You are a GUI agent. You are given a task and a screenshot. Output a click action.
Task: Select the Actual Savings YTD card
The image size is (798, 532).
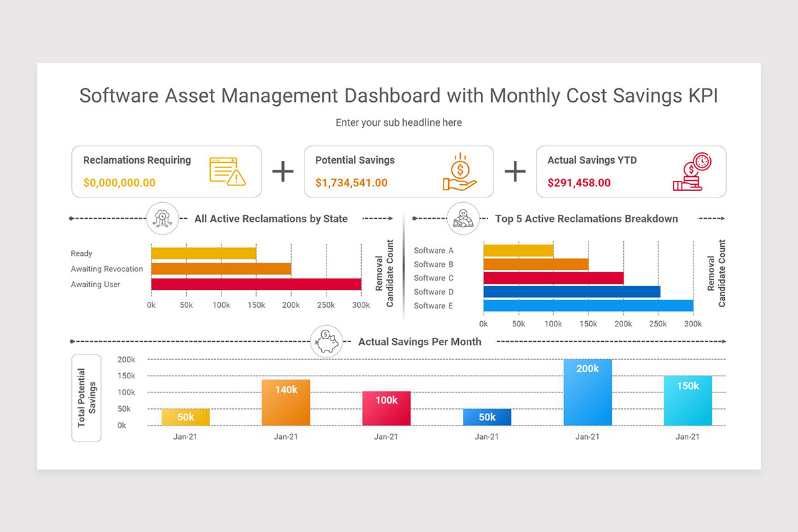pyautogui.click(x=631, y=172)
